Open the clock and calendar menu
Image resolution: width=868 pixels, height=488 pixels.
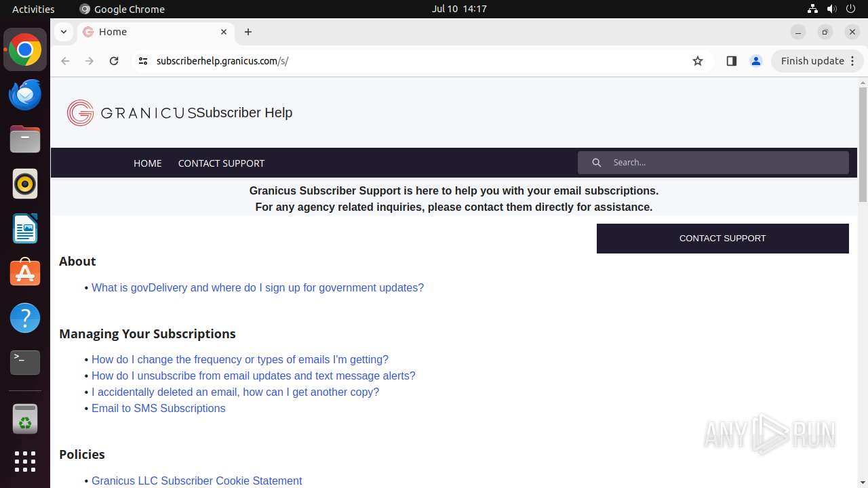[459, 9]
